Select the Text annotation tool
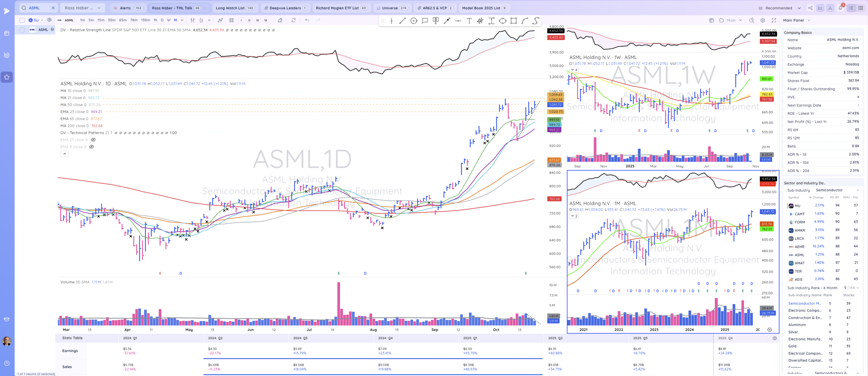This screenshot has height=376, width=868. coord(469,21)
